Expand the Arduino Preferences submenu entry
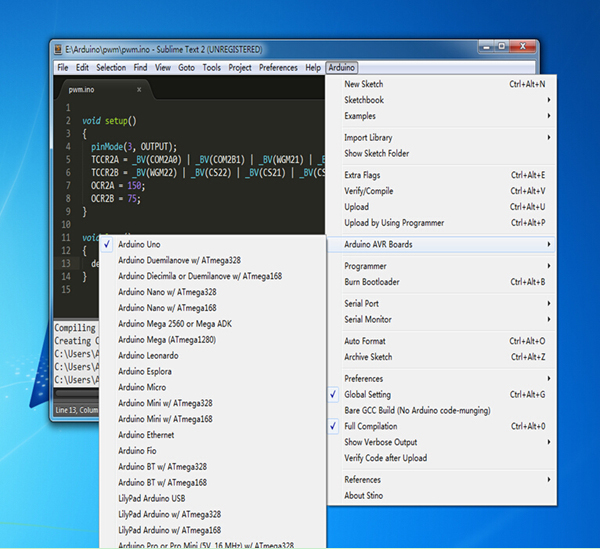 442,378
